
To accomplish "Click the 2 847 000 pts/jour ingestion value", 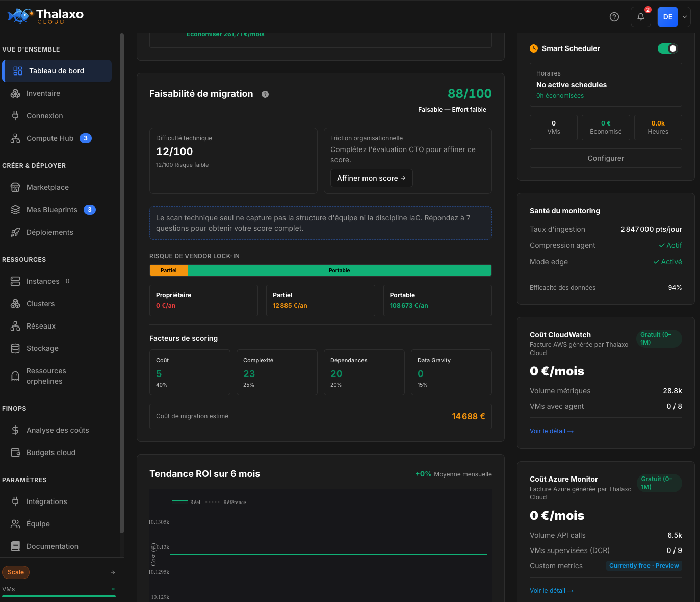I will 651,229.
